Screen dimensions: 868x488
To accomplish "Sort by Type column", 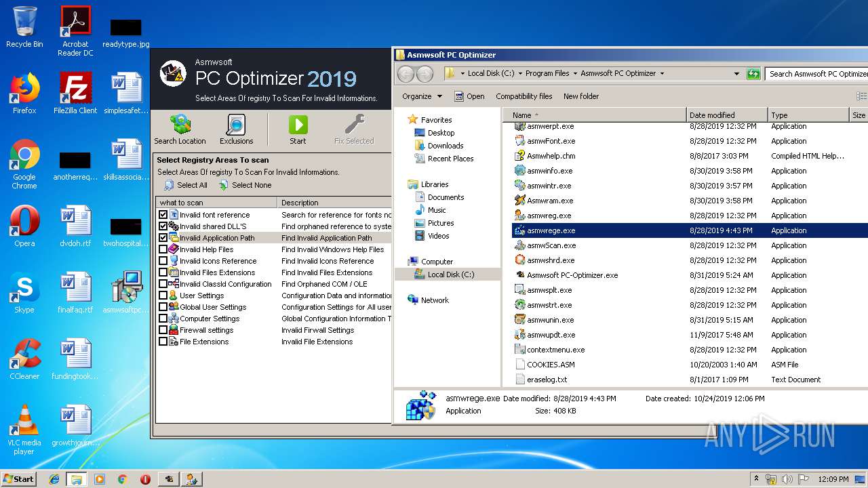I will [x=808, y=115].
